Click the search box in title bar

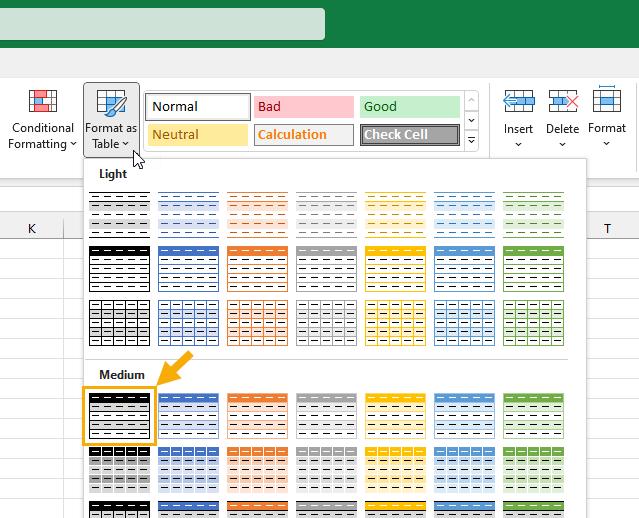click(x=162, y=24)
